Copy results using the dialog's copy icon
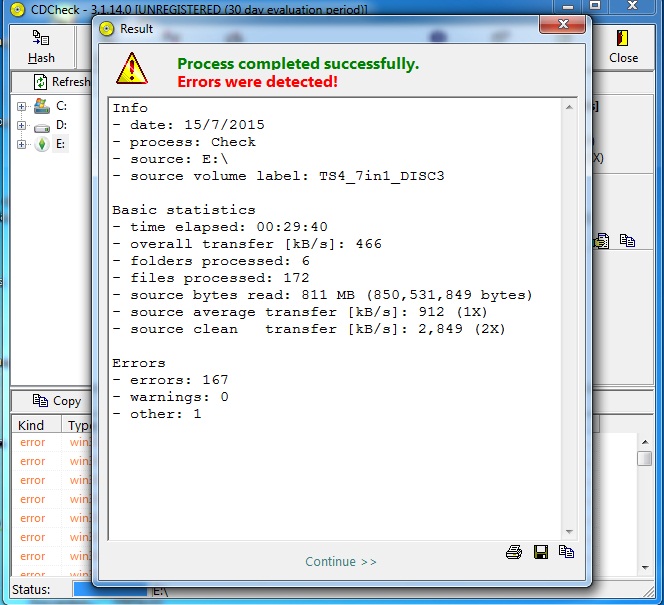The width and height of the screenshot is (664, 605). click(567, 552)
